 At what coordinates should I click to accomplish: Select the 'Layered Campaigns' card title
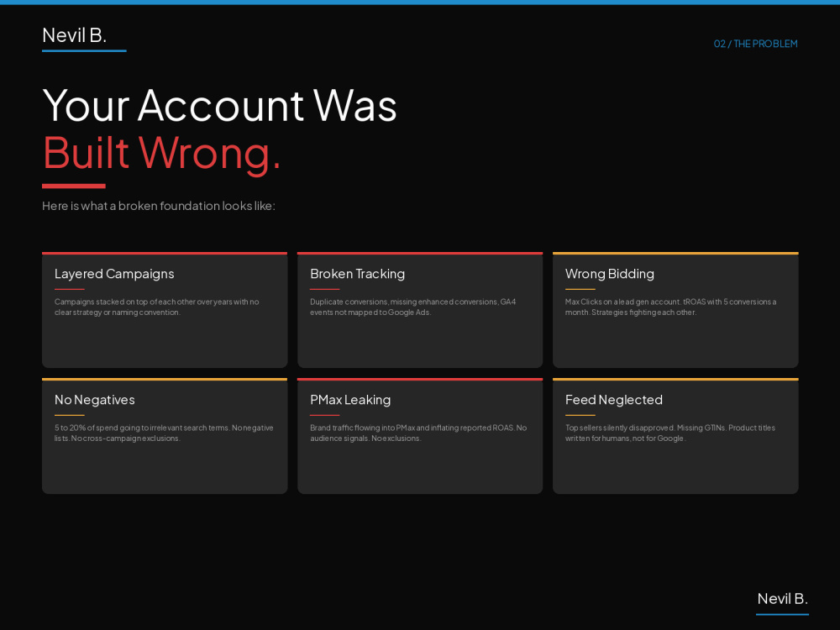coord(114,274)
